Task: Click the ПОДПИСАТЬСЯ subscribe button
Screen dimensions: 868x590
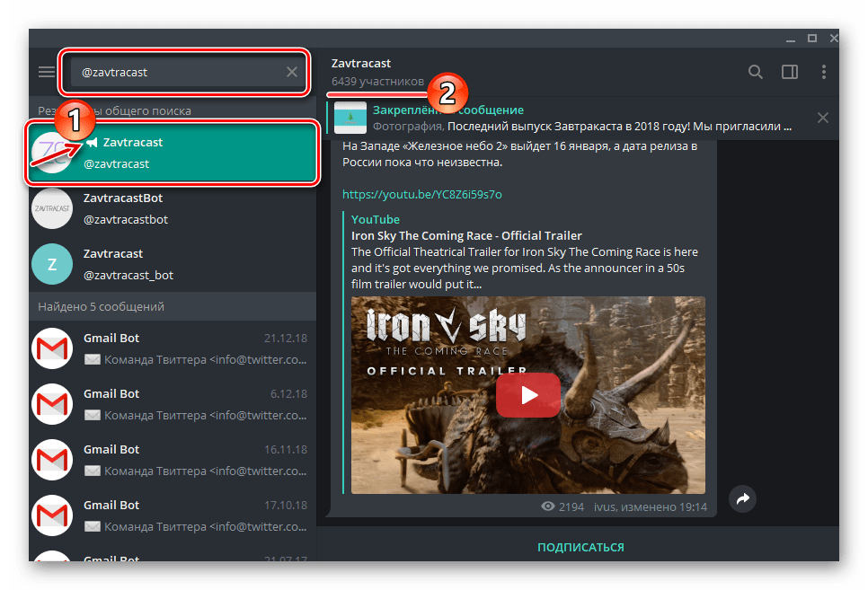Action: 580,548
